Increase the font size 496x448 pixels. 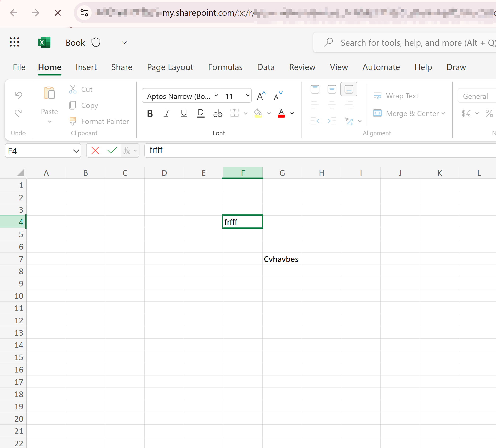[x=261, y=95]
